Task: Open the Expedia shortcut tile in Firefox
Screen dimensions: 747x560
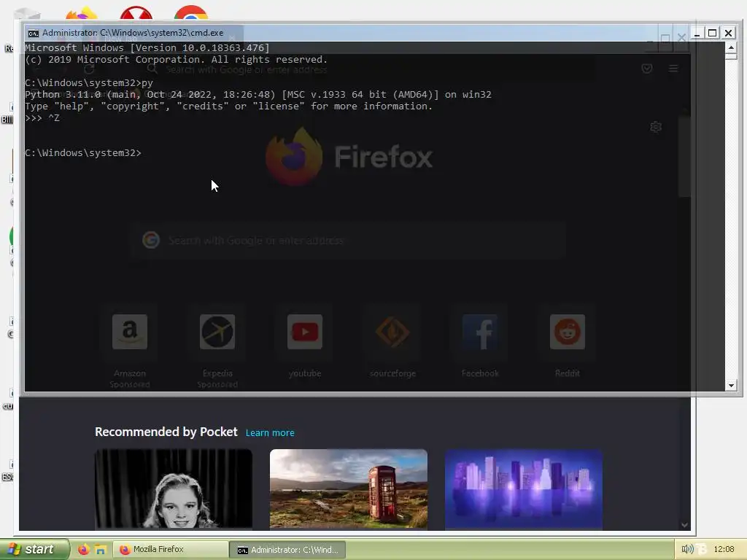Action: 217,332
